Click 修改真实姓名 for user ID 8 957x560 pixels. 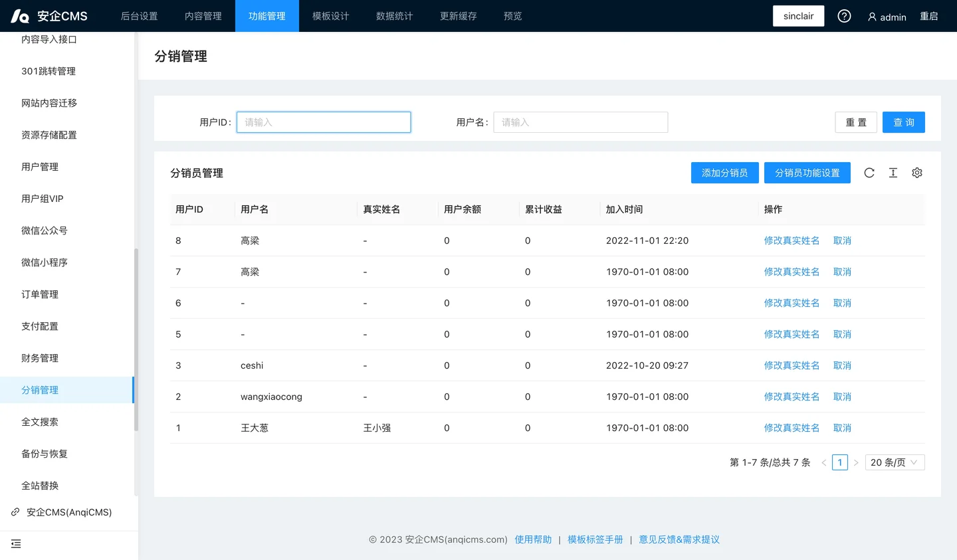point(792,240)
